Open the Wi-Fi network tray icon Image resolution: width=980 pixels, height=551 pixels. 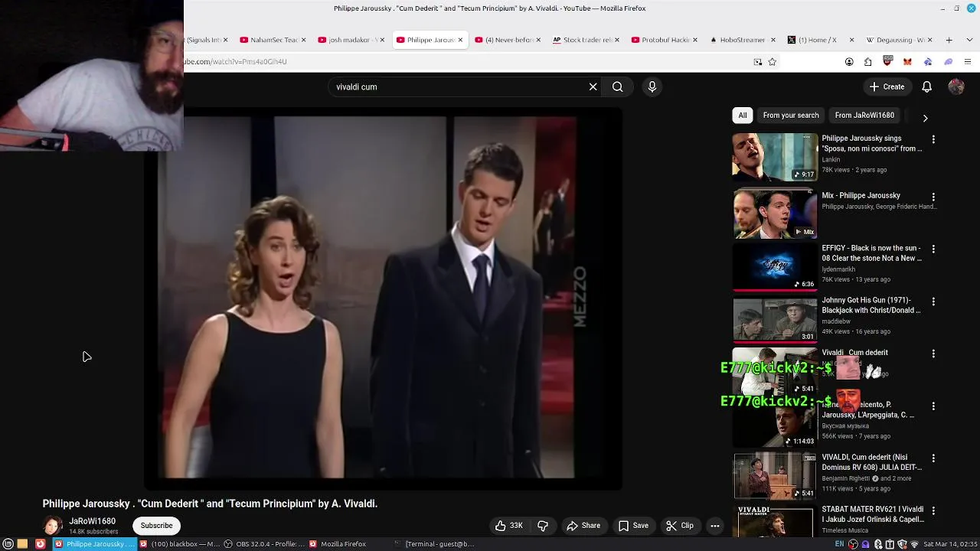[914, 544]
